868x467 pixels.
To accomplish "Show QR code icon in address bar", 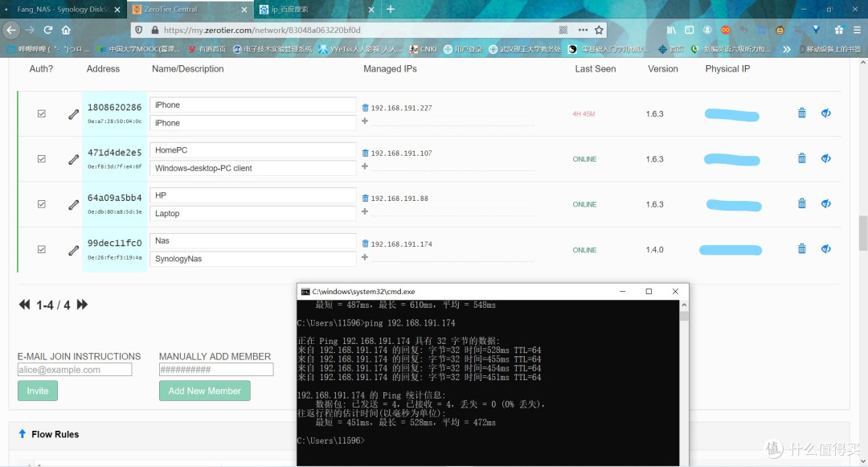I will coord(563,30).
